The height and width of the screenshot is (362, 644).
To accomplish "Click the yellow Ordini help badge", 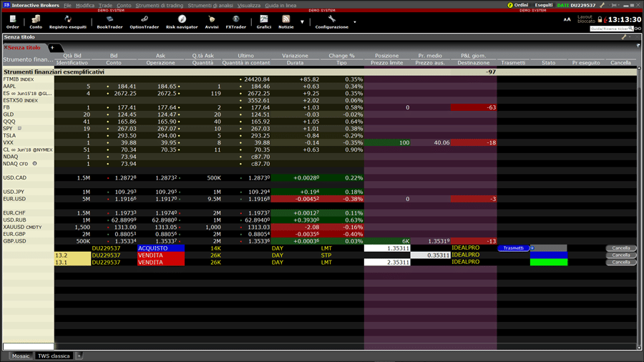I will (510, 5).
